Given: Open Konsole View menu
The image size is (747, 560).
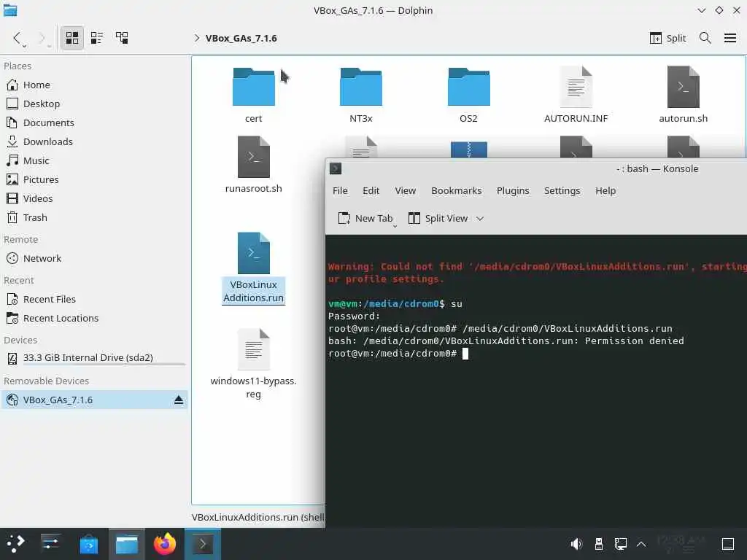Looking at the screenshot, I should (406, 191).
